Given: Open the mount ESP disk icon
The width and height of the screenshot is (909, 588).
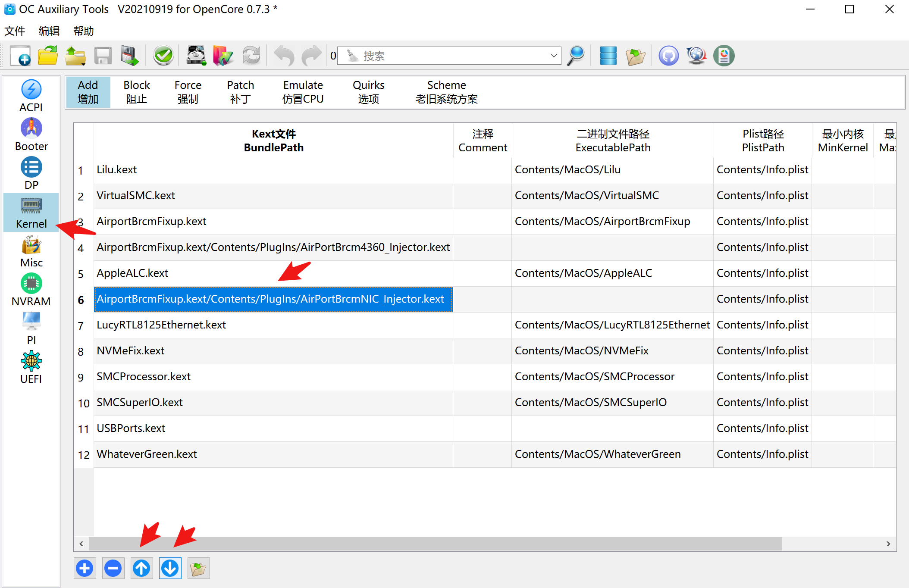Looking at the screenshot, I should (x=196, y=56).
